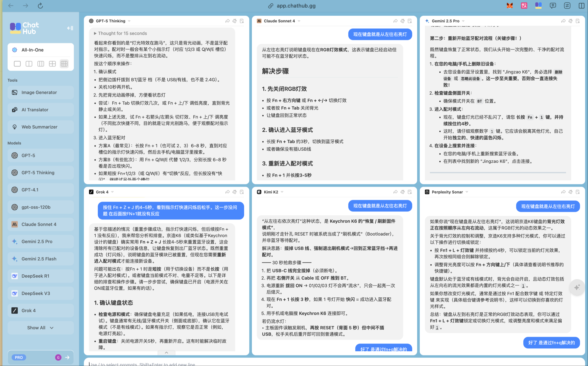Open Grok 4 panel history icon
The image size is (588, 366).
(242, 192)
